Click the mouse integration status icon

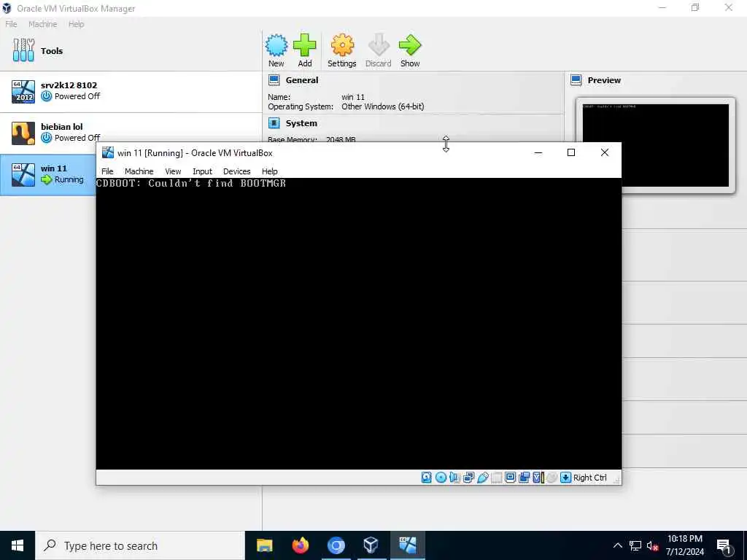pos(552,478)
